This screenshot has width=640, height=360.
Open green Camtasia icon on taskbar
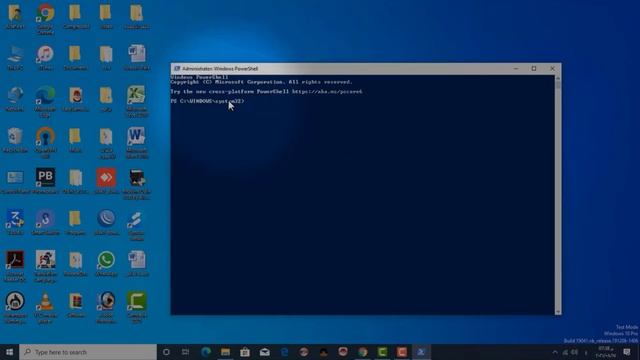coord(382,352)
